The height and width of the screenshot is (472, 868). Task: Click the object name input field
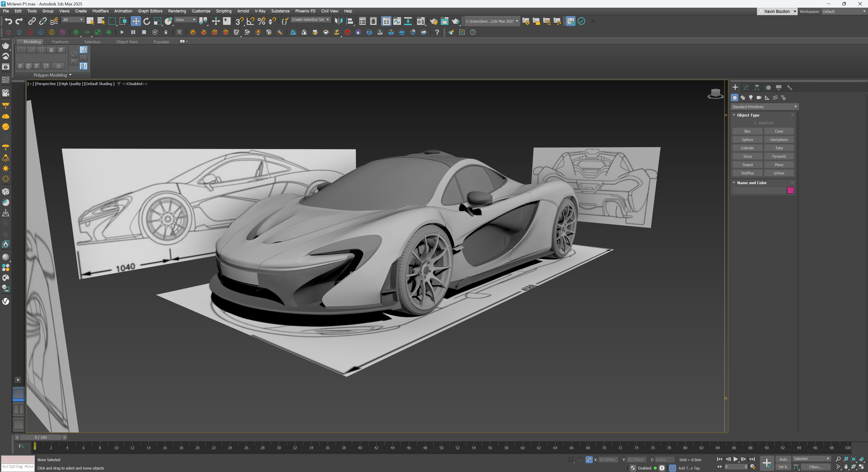pyautogui.click(x=759, y=191)
